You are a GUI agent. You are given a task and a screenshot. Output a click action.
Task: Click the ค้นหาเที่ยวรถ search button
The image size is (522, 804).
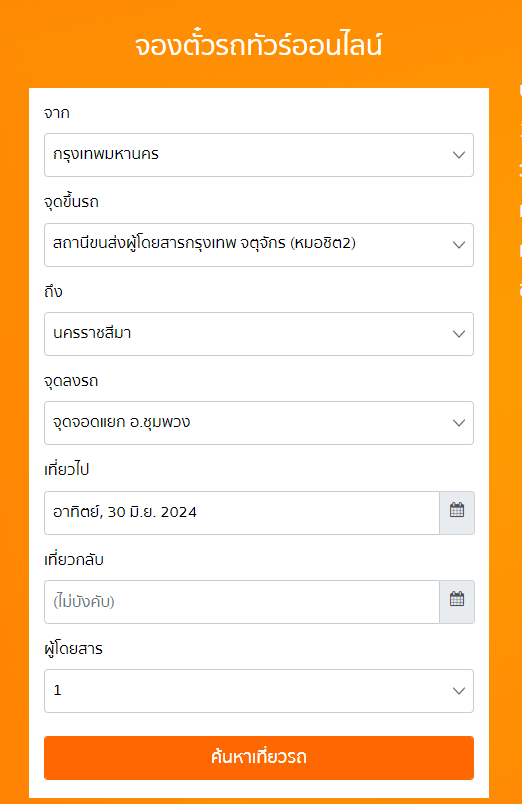tap(259, 758)
